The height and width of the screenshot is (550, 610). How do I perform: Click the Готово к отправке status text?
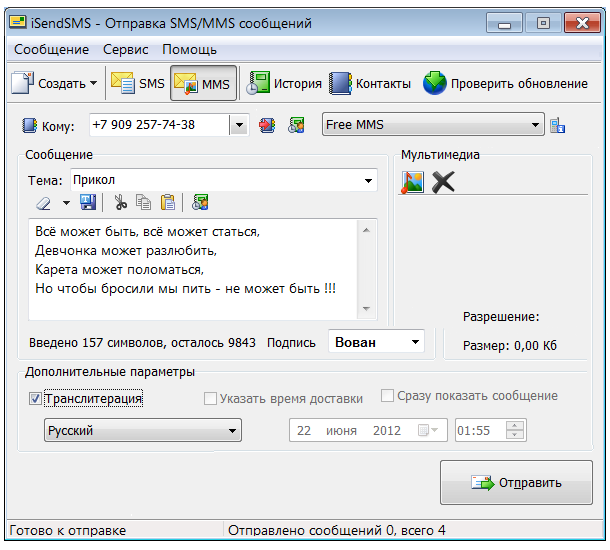tap(68, 530)
